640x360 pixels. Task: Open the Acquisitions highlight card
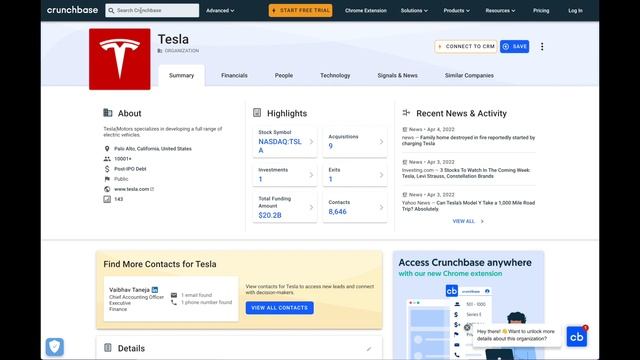pyautogui.click(x=355, y=142)
